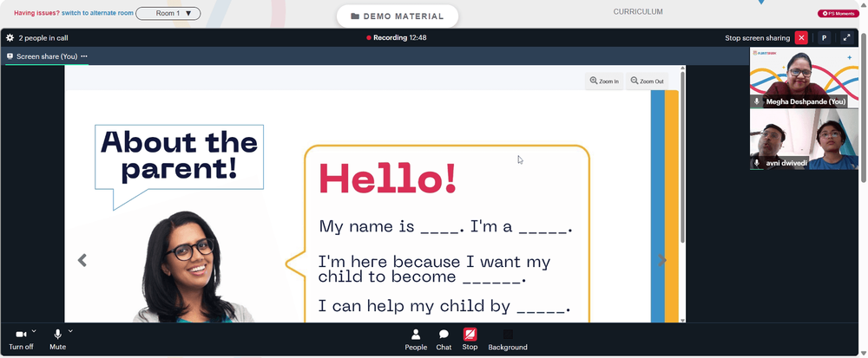
Task: Go to next slide arrow
Action: tap(661, 260)
